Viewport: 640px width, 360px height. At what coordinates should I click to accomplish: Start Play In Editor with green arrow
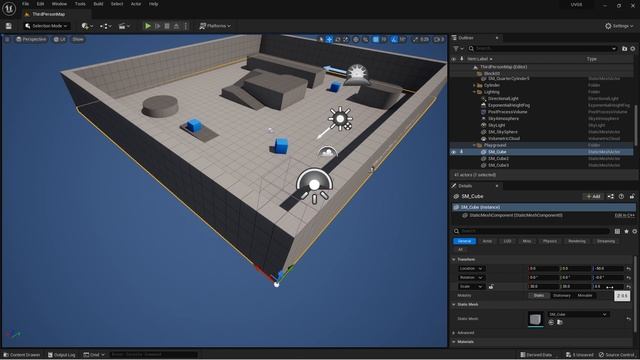tap(148, 26)
